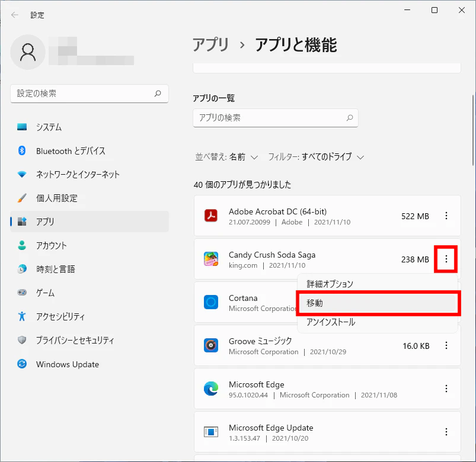This screenshot has width=476, height=462.
Task: Select 詳細オプション from context menu
Action: 378,284
